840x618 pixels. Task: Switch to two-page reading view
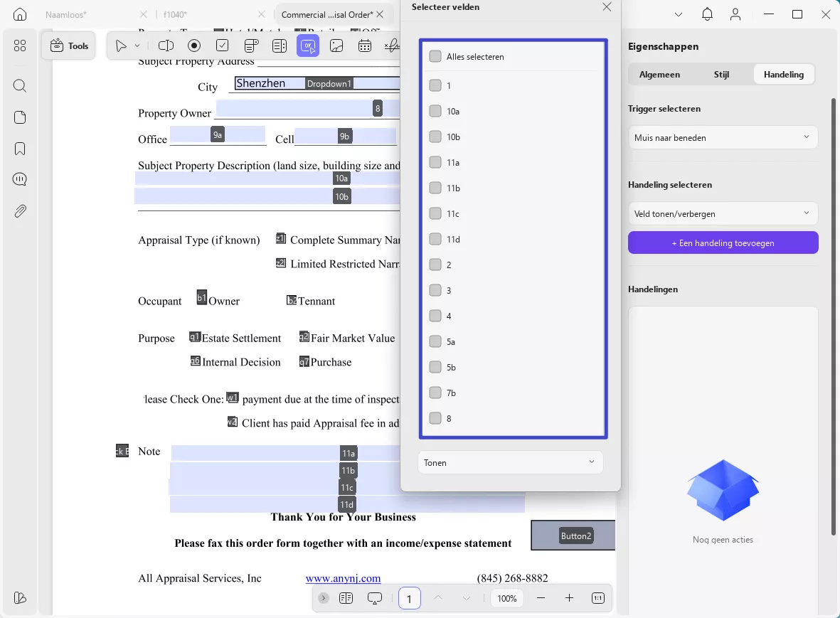click(x=346, y=598)
